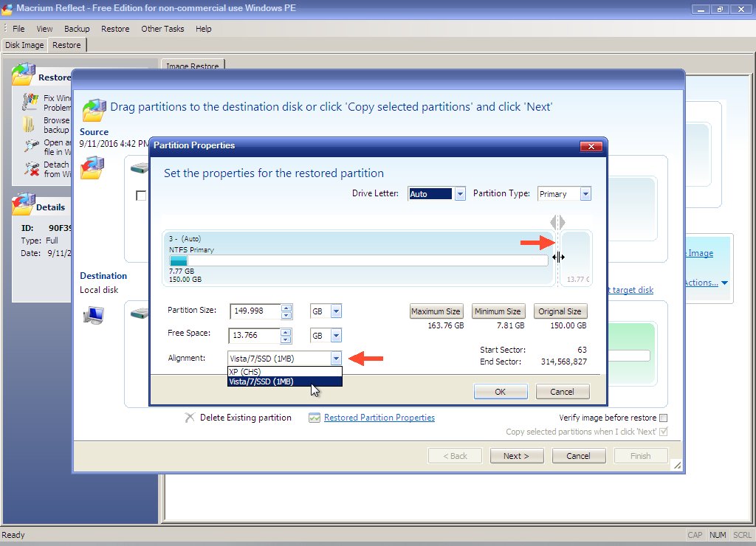Open the Other Tasks menu

[x=162, y=29]
